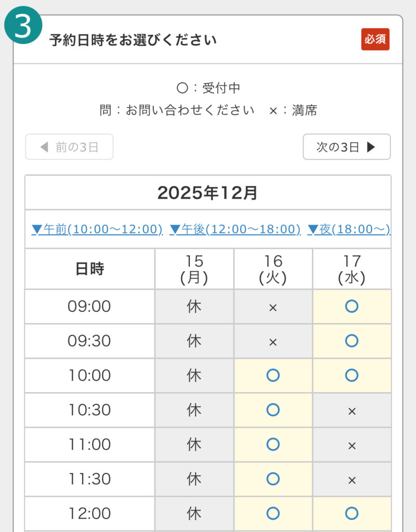Select the 11:30 circle on 16 (火)
The width and height of the screenshot is (416, 532).
(273, 479)
